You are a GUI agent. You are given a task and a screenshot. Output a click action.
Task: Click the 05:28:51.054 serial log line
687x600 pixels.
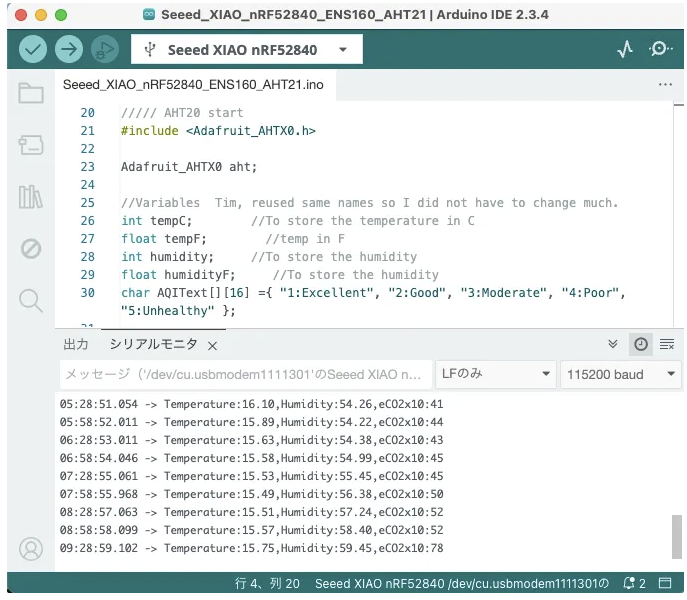click(251, 404)
